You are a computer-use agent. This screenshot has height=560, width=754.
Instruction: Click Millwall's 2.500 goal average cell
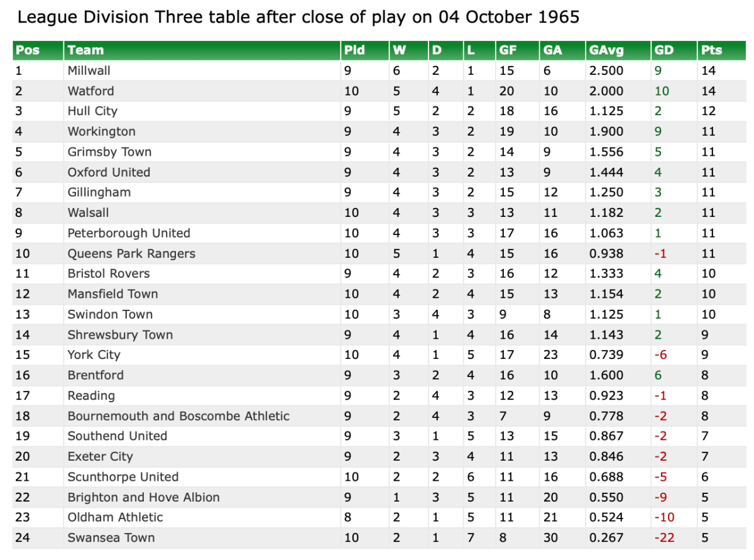point(606,70)
